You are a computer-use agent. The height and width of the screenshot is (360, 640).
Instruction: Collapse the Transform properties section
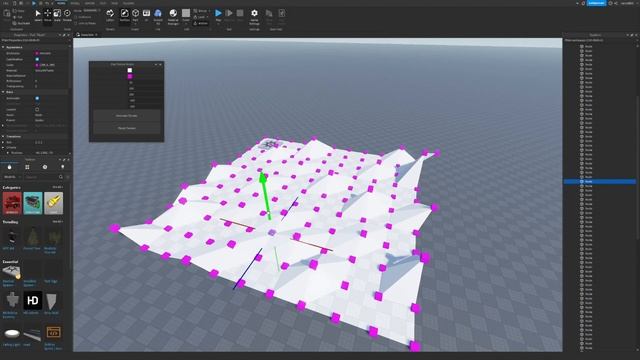(3, 136)
